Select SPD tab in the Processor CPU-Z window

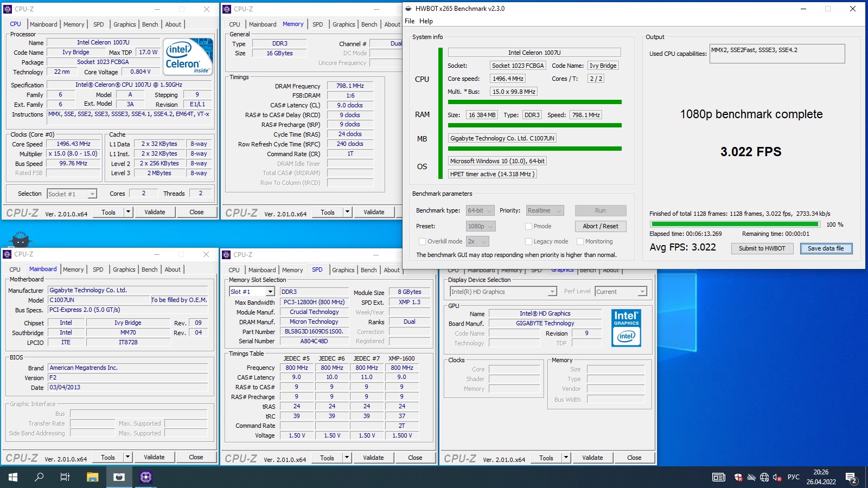click(98, 24)
